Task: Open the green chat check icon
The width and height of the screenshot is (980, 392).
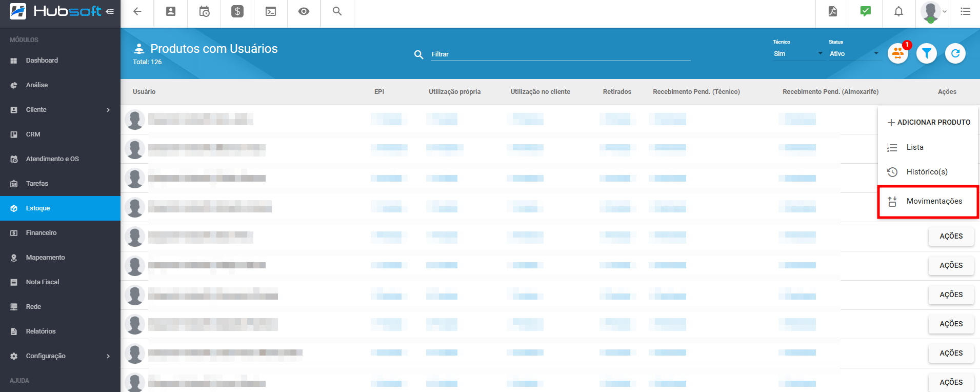Action: click(x=866, y=11)
